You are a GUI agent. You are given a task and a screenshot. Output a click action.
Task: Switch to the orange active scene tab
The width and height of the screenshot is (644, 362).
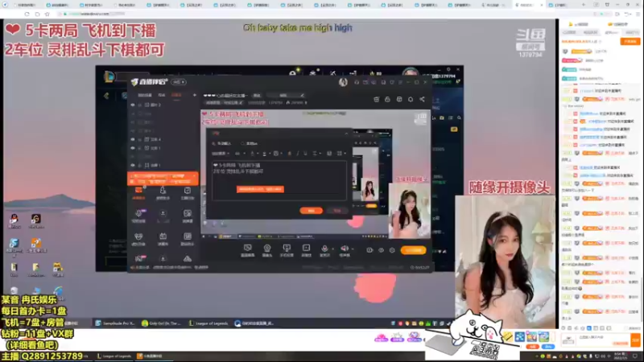pyautogui.click(x=176, y=95)
